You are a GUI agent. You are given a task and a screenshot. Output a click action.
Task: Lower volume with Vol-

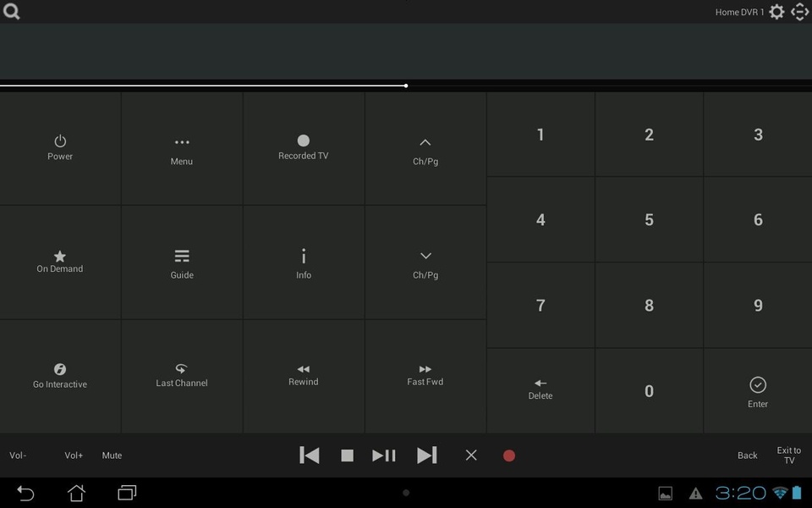tap(18, 456)
